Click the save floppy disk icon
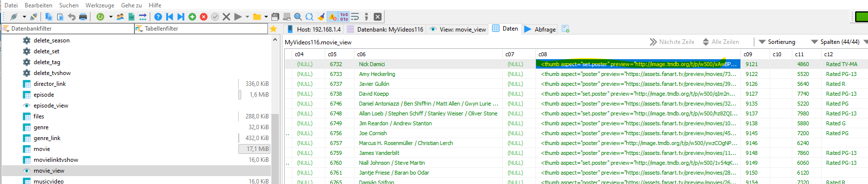The image size is (868, 184). (x=275, y=17)
